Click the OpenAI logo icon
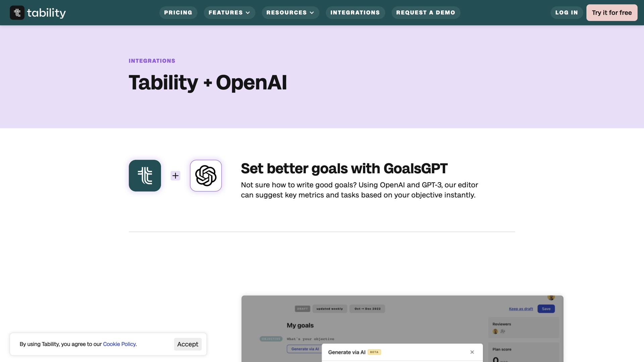644x362 pixels. click(206, 176)
